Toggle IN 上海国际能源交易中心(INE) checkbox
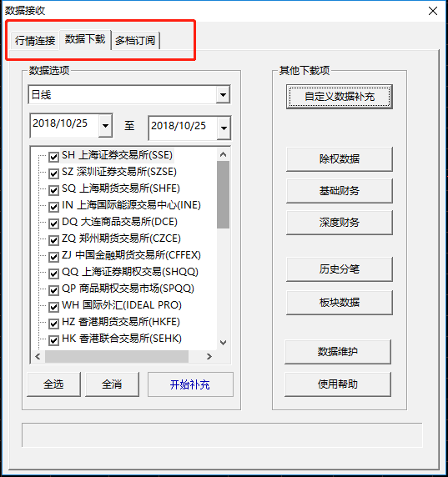 click(x=53, y=207)
